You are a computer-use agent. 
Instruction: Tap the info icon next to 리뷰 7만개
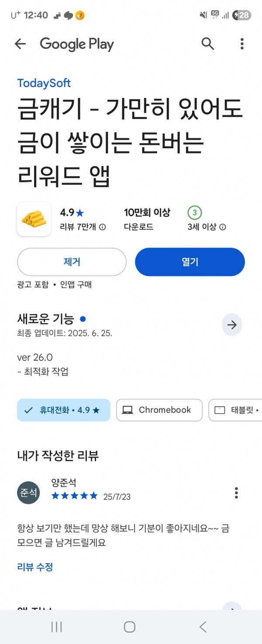point(103,227)
